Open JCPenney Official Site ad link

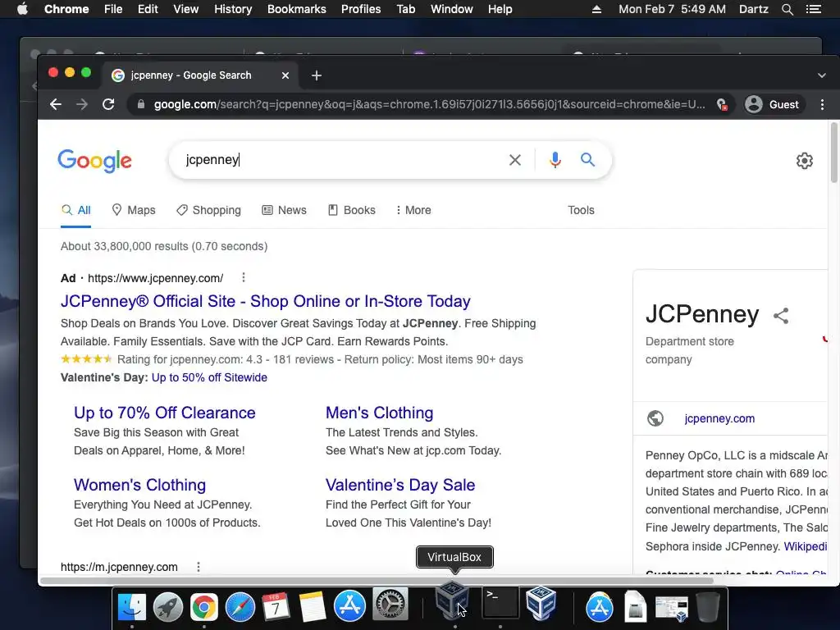[x=266, y=301]
